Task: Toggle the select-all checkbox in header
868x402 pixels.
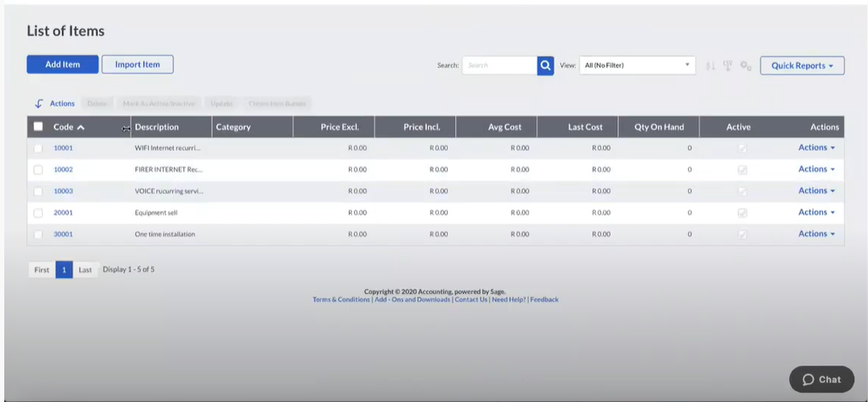Action: pos(38,127)
